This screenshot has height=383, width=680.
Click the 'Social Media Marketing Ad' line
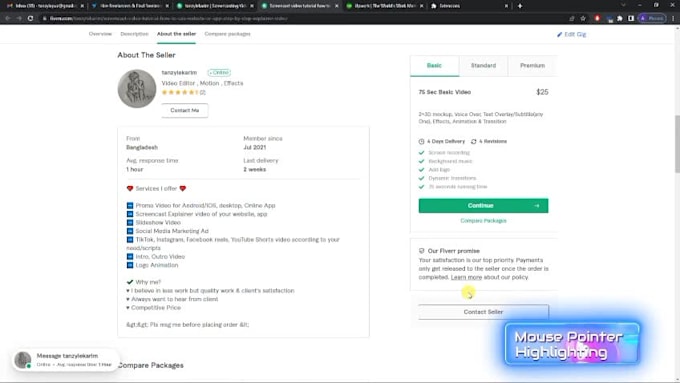pyautogui.click(x=172, y=231)
